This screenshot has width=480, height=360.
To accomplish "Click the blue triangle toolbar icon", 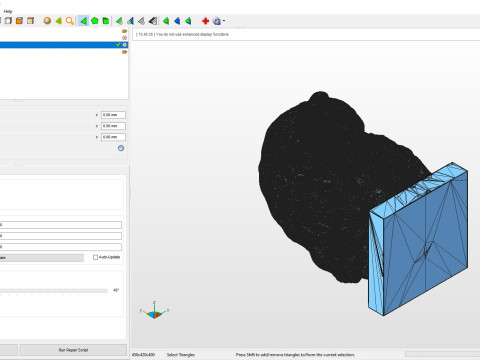I will 177,21.
